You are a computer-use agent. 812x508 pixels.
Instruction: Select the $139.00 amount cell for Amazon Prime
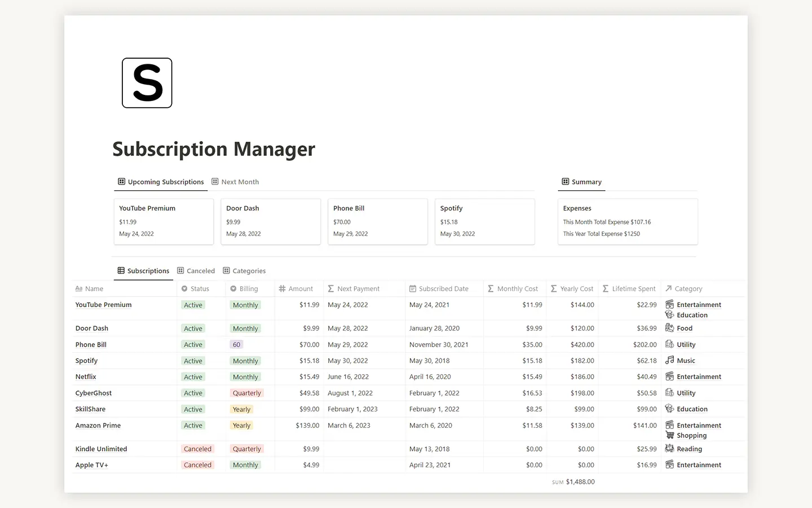[307, 426]
